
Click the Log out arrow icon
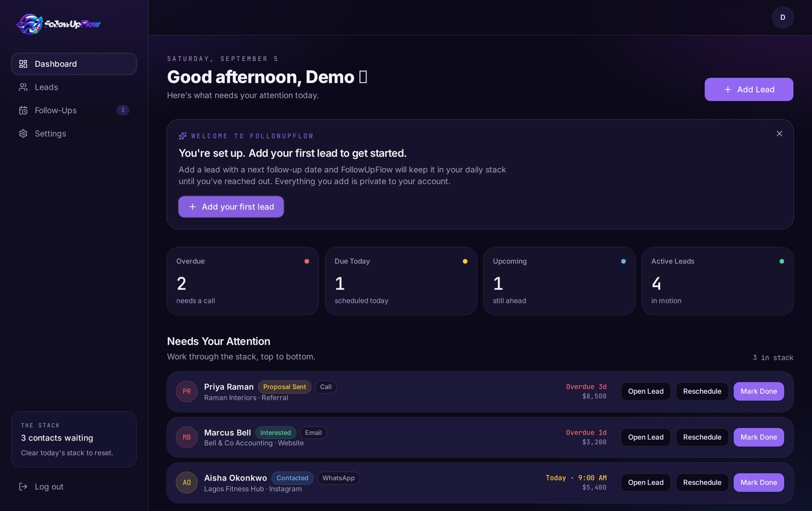pyautogui.click(x=23, y=487)
